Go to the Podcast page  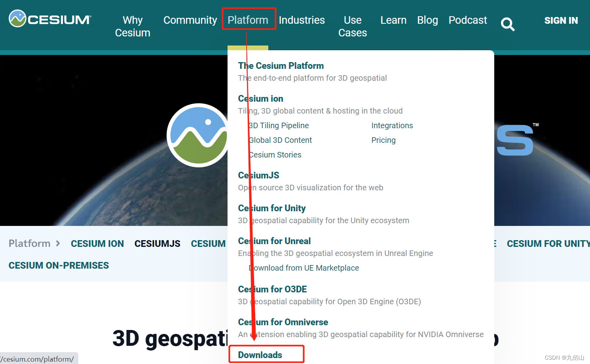tap(468, 20)
